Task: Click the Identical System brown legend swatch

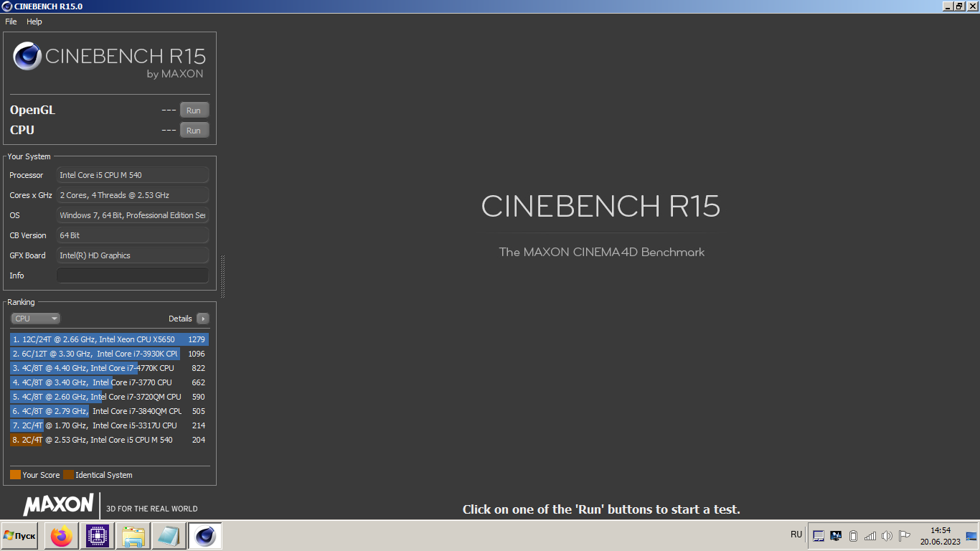Action: pos(68,475)
